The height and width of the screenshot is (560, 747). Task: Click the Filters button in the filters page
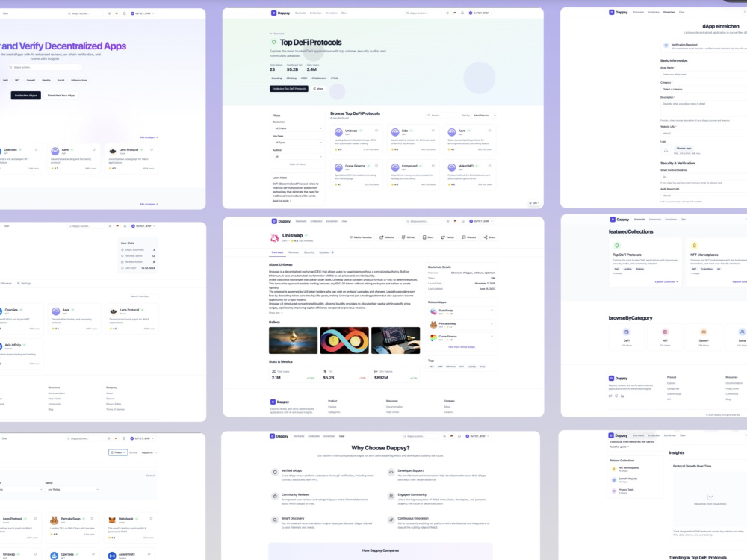(118, 452)
